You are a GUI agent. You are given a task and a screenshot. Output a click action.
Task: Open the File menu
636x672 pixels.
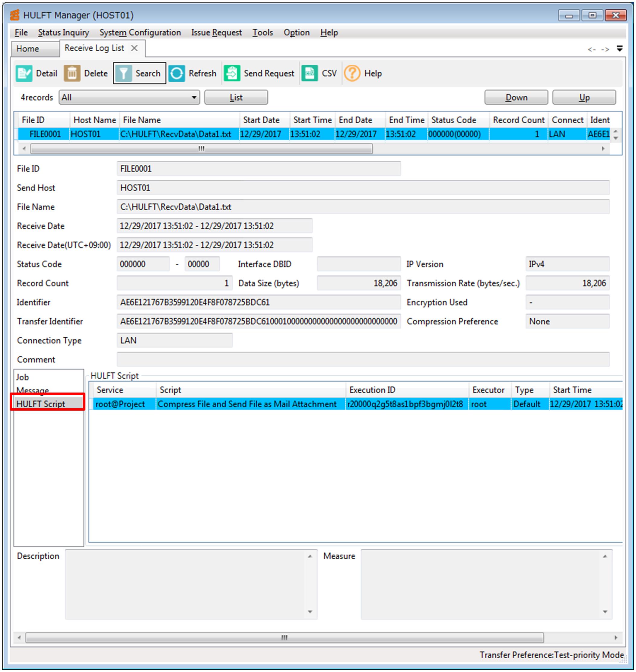click(21, 33)
